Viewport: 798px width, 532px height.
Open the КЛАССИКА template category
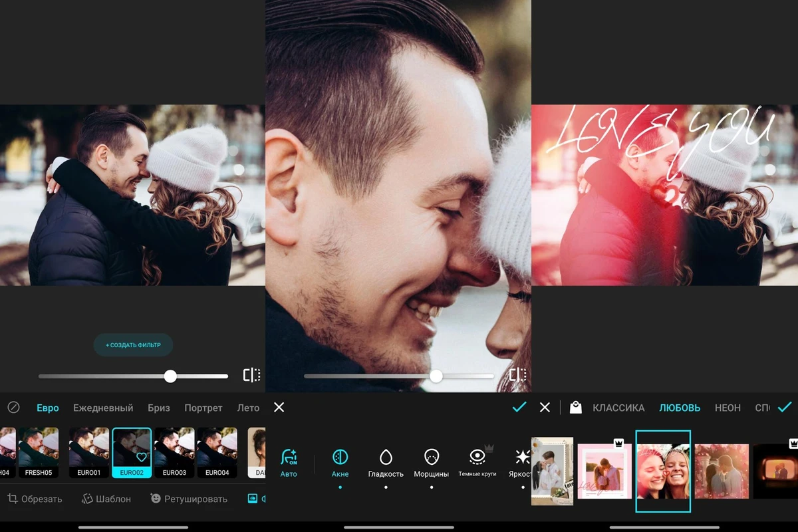click(x=618, y=408)
